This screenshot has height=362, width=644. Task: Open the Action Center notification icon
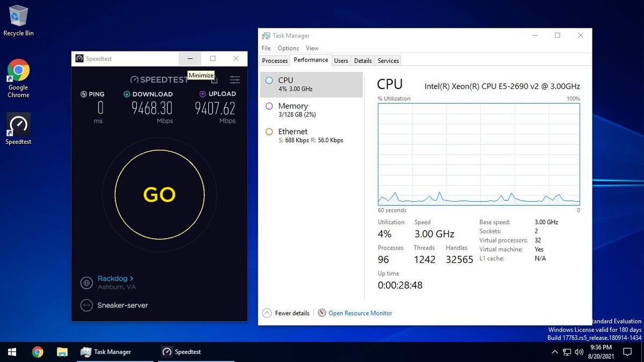(627, 352)
